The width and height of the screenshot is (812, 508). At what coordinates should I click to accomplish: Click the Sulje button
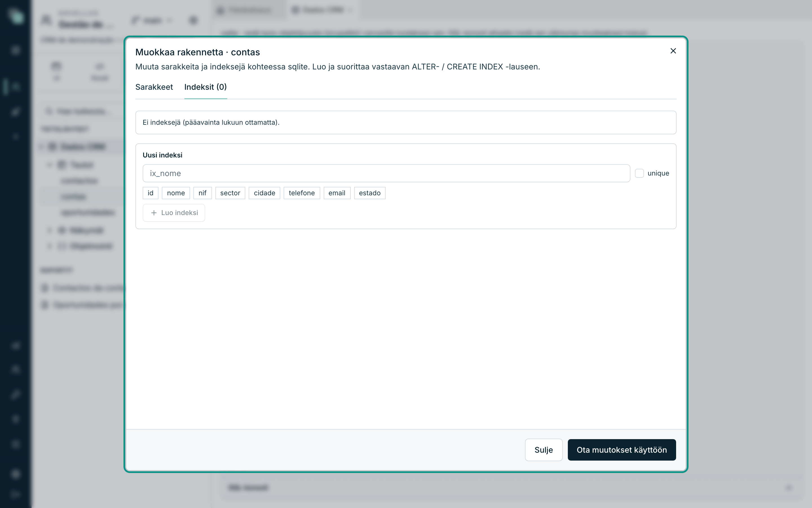544,450
